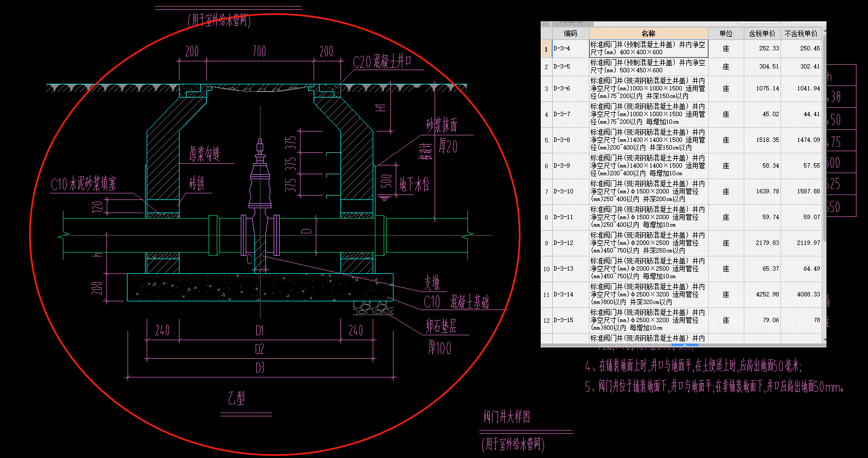Viewport: 868px width, 458px height.
Task: Select row number 1 in the table
Action: tap(546, 49)
